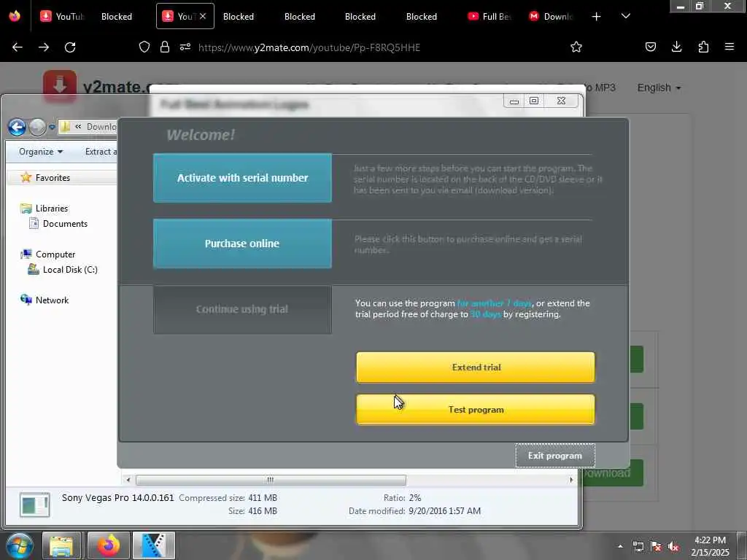747x560 pixels.
Task: Click the horizontal scrollbar thumb in Explorer
Action: (x=271, y=480)
